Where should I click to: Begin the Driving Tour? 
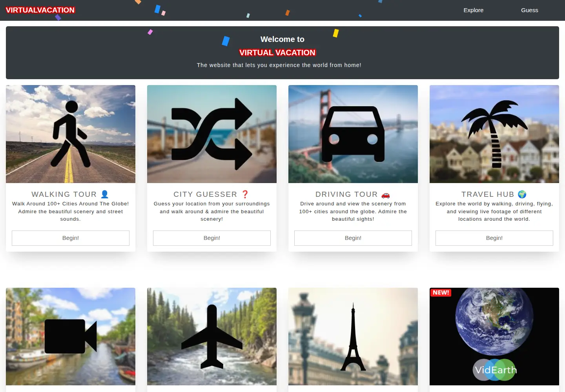353,238
